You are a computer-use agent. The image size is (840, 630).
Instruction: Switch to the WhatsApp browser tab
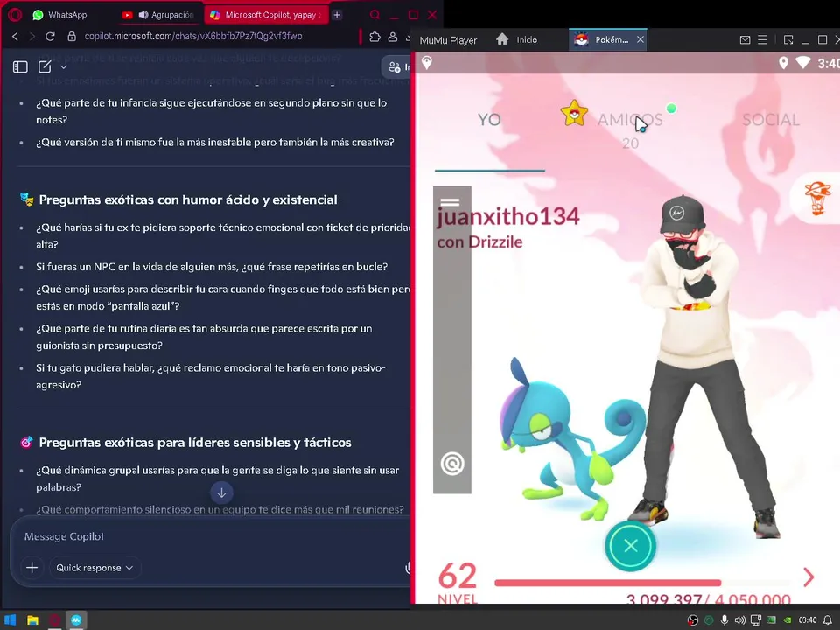pyautogui.click(x=59, y=15)
